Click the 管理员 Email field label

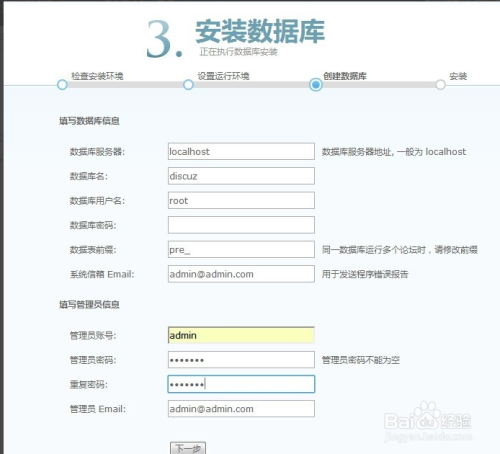(98, 409)
